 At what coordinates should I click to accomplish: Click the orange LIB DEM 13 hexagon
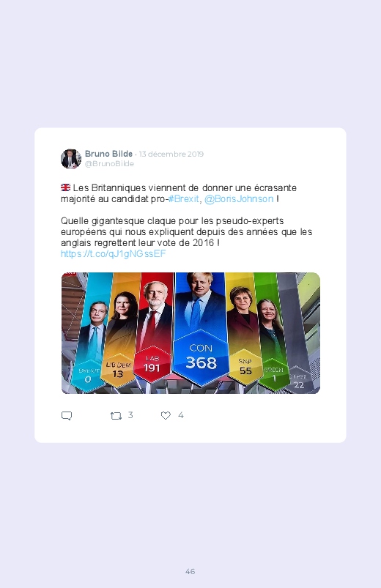click(118, 370)
